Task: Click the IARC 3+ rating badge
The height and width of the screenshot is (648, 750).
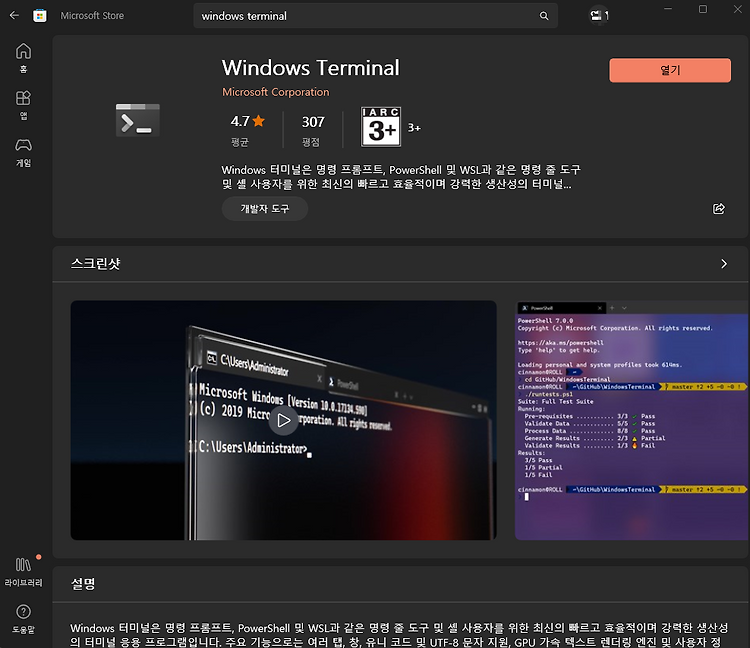Action: 381,127
